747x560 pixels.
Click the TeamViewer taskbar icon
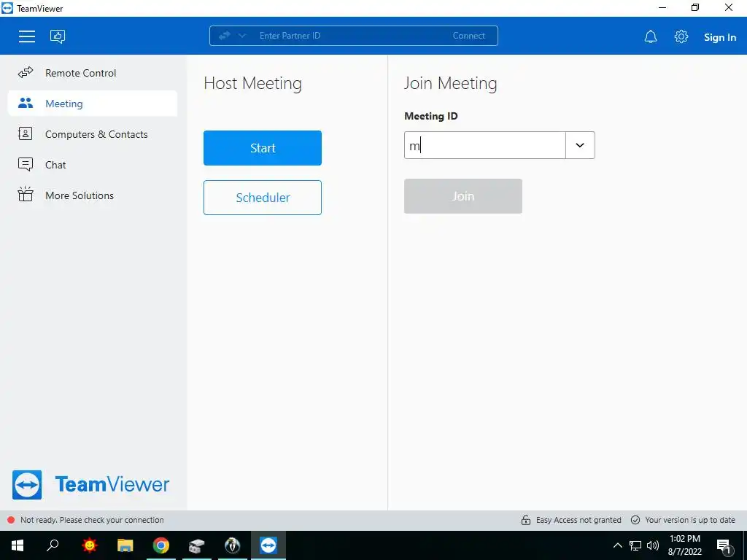[268, 545]
